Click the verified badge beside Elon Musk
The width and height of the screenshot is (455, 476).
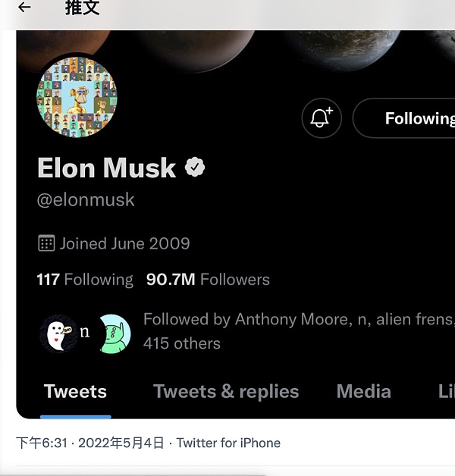coord(196,168)
